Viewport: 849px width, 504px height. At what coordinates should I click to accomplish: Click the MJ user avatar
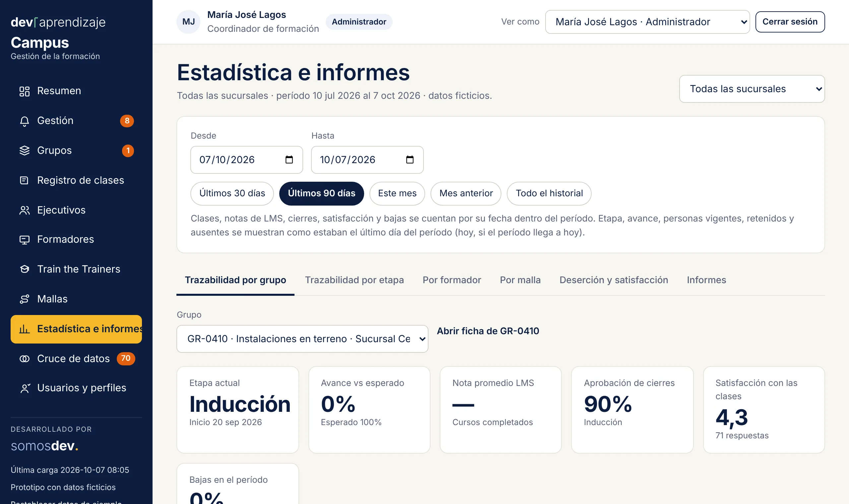click(188, 22)
